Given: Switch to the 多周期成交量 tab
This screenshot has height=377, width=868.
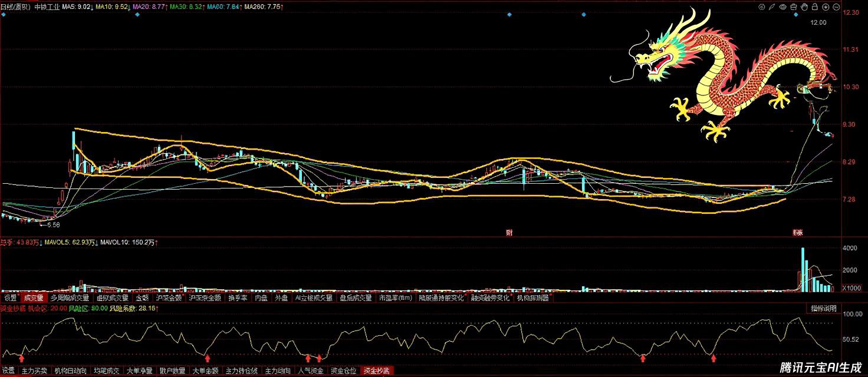Looking at the screenshot, I should tap(70, 298).
